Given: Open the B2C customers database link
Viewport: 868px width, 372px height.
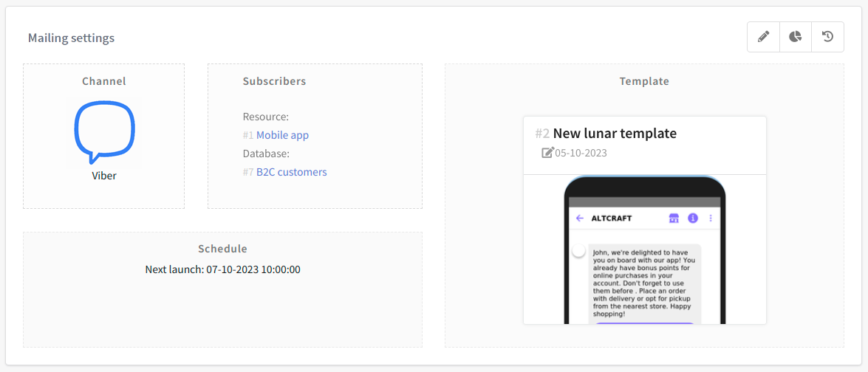Looking at the screenshot, I should (x=291, y=172).
